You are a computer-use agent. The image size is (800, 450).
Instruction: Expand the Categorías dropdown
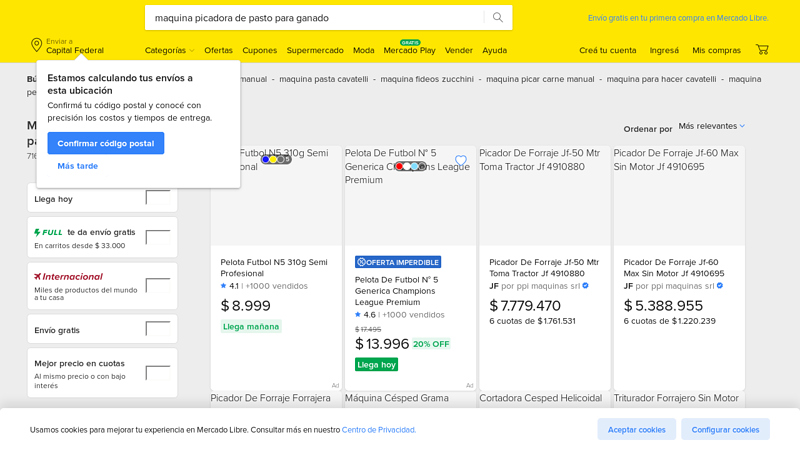[x=169, y=50]
